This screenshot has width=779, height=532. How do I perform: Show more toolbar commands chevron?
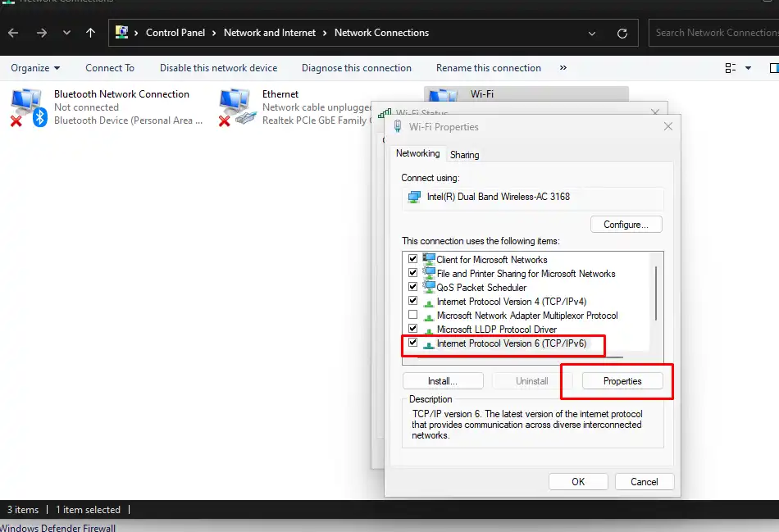tap(563, 67)
